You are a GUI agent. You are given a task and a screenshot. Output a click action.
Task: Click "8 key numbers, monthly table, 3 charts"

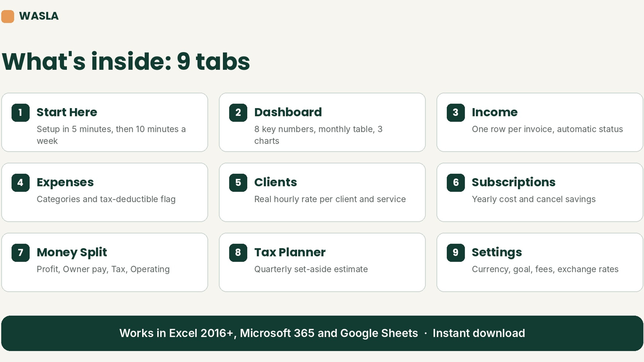pos(318,135)
